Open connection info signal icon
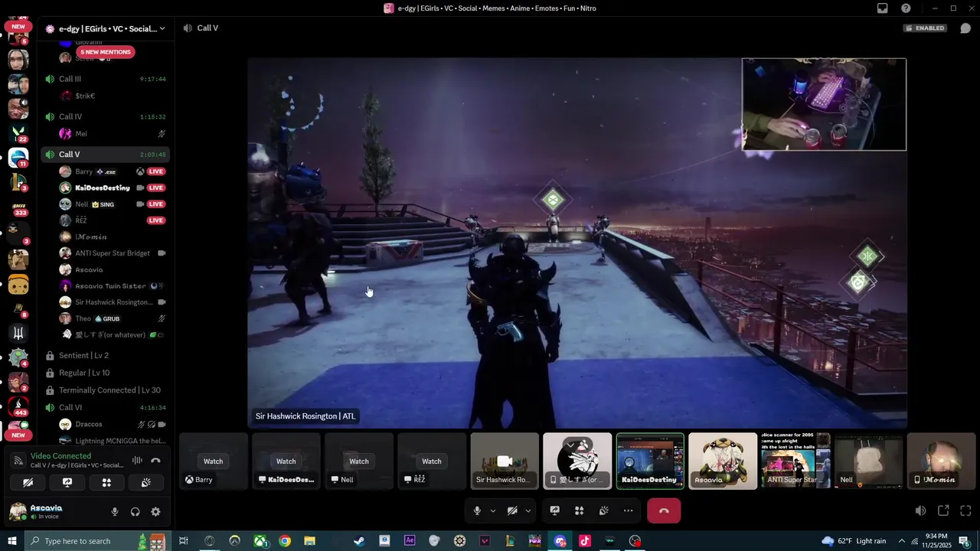 18,460
